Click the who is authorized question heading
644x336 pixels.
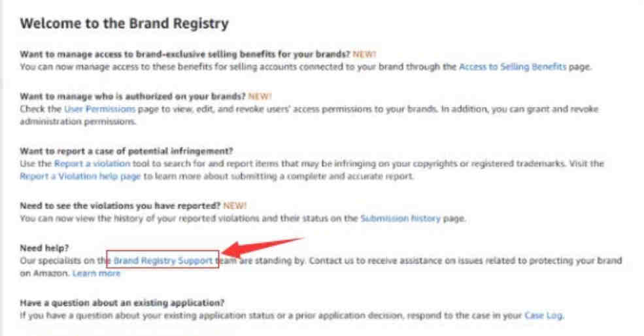click(133, 97)
